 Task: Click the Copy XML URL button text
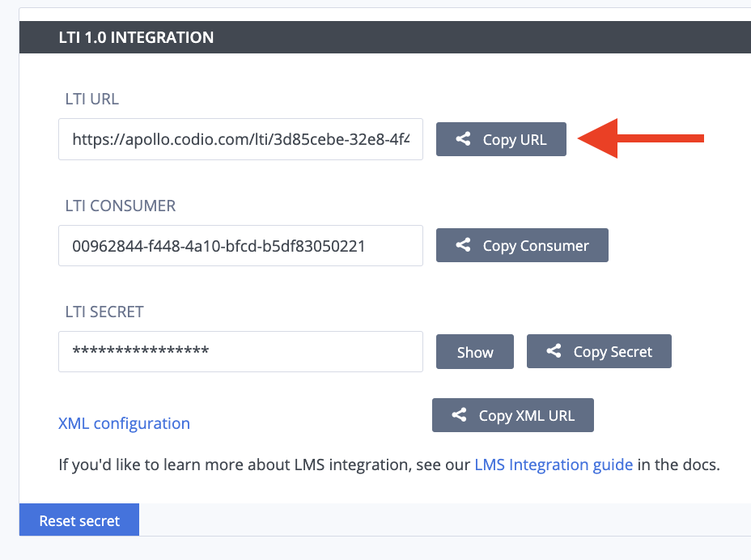click(x=526, y=416)
